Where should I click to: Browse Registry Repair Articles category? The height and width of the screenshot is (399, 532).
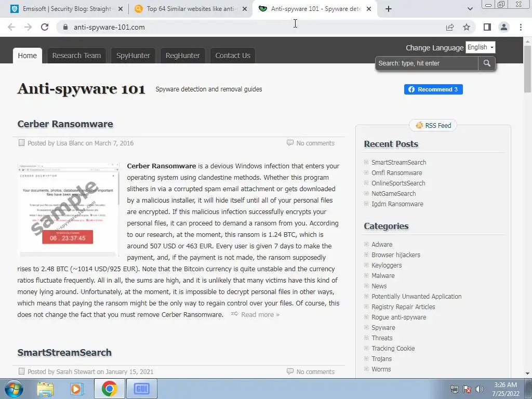[403, 307]
